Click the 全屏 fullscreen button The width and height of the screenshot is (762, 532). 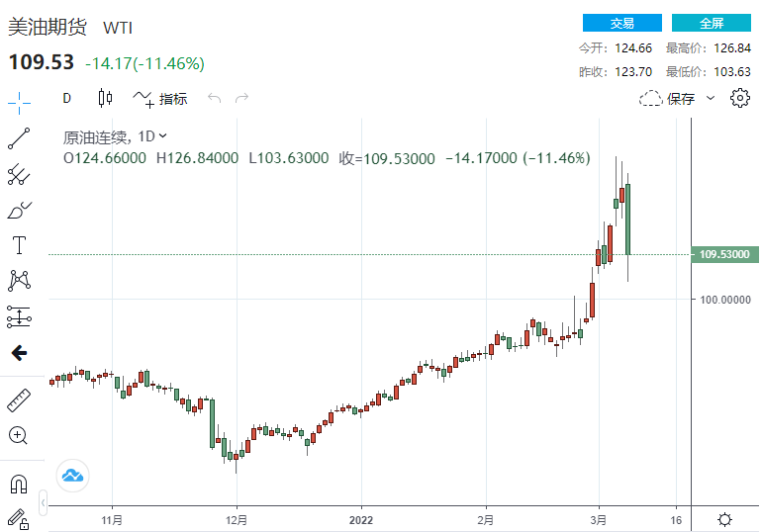click(x=711, y=23)
